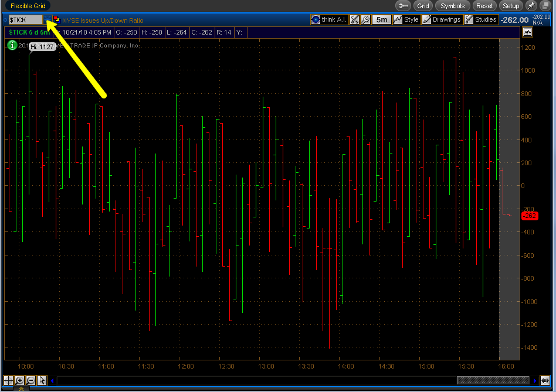This screenshot has width=556, height=392.
Task: Open the think A.I. tool
Action: tap(329, 19)
